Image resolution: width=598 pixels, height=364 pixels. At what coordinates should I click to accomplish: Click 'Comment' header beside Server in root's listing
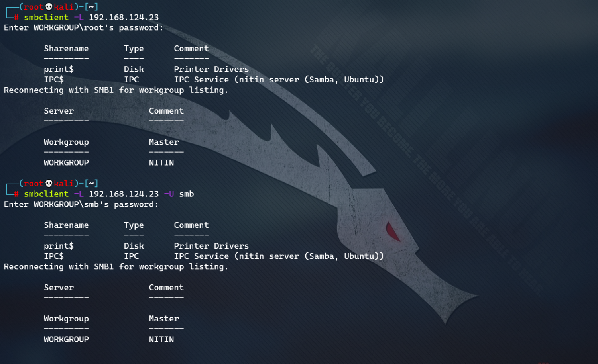point(166,111)
